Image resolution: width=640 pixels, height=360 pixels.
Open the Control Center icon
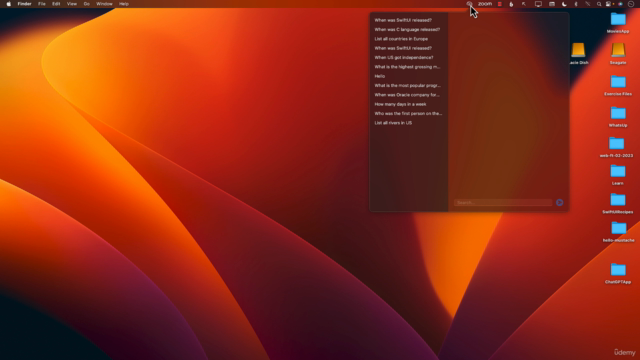click(609, 4)
